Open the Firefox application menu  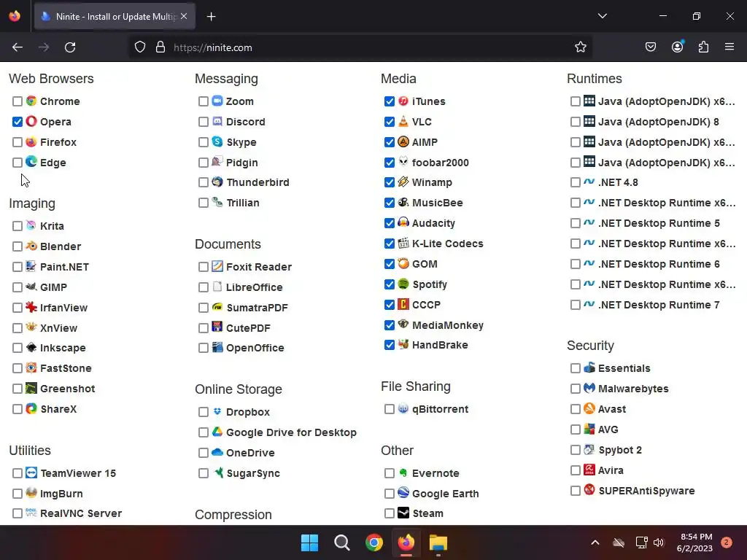pos(729,47)
